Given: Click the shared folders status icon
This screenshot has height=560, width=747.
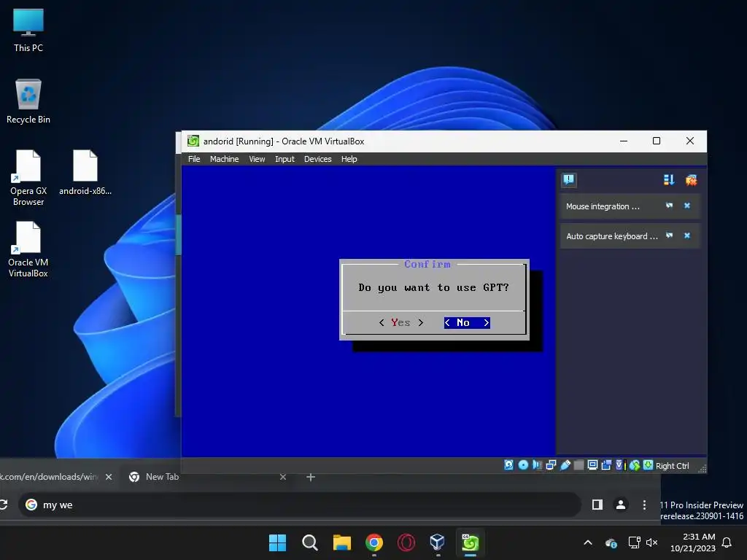Looking at the screenshot, I should point(578,465).
